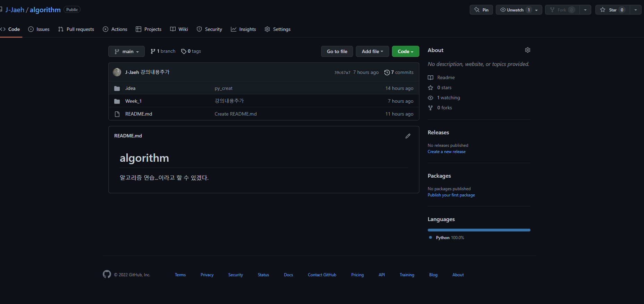Image resolution: width=644 pixels, height=304 pixels.
Task: Star the algorithm repository
Action: coord(613,10)
